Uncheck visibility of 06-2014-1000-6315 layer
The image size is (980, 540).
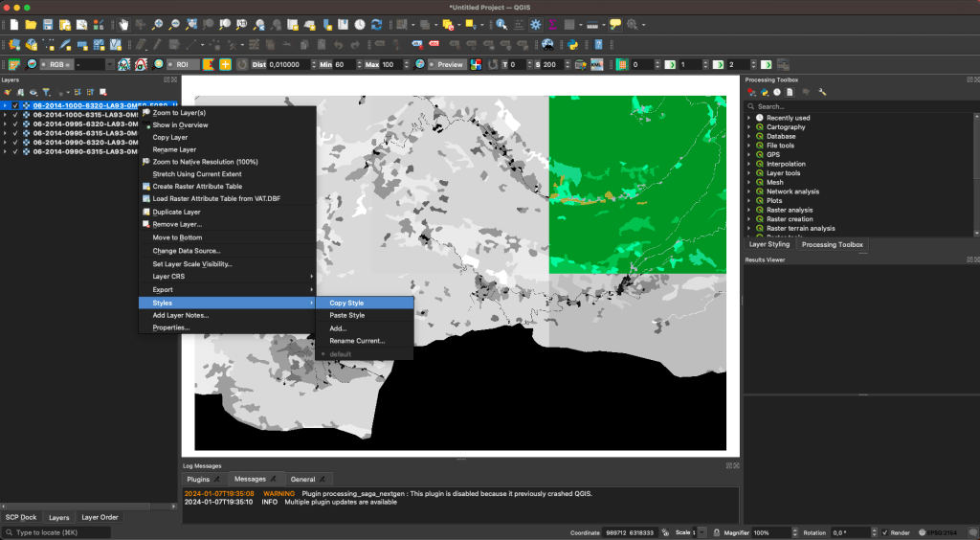(x=15, y=115)
